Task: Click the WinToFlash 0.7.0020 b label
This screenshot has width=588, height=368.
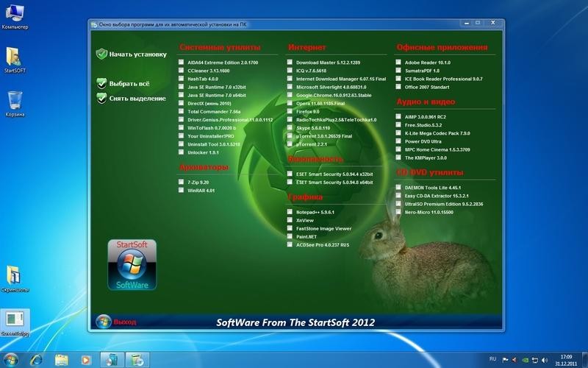Action: pyautogui.click(x=212, y=128)
